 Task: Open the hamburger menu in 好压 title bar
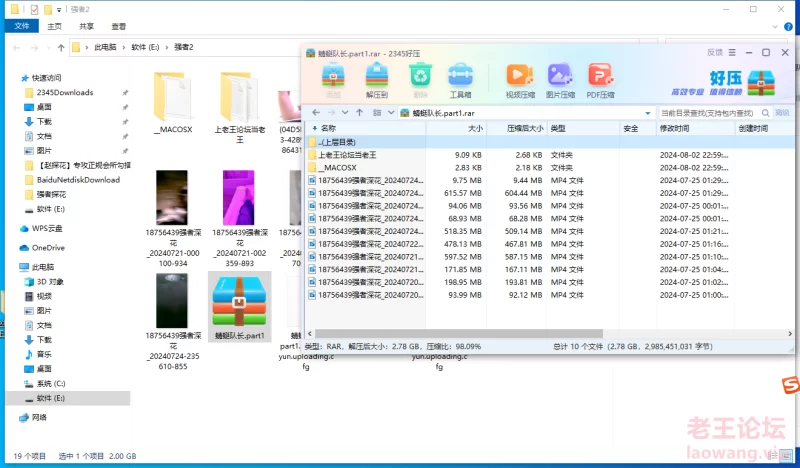tap(732, 53)
